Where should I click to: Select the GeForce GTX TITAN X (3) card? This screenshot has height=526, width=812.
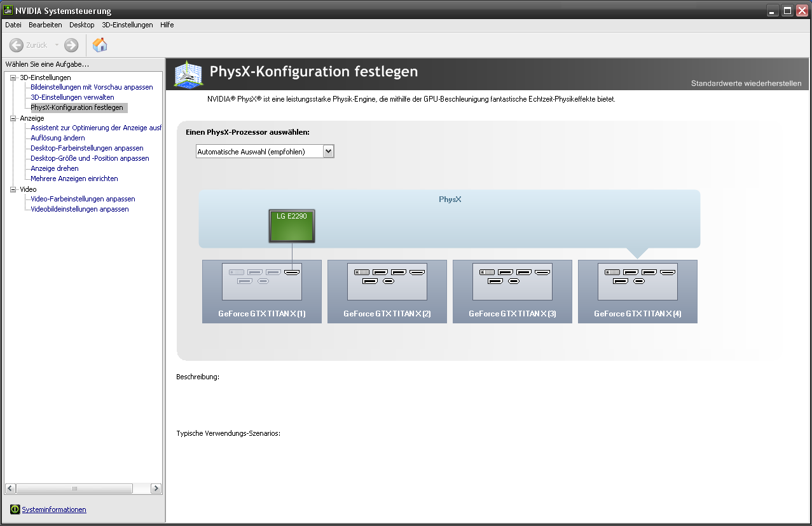[512, 292]
